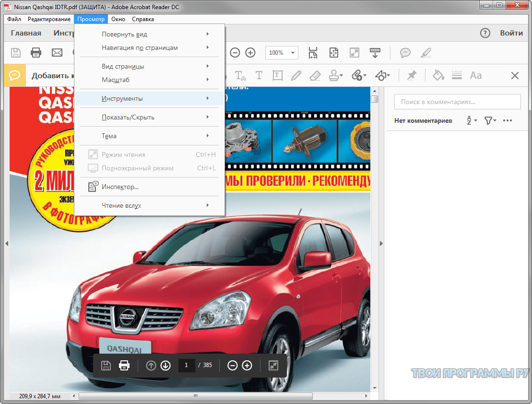Open the drawing shapes tool dropdown

[x=382, y=75]
